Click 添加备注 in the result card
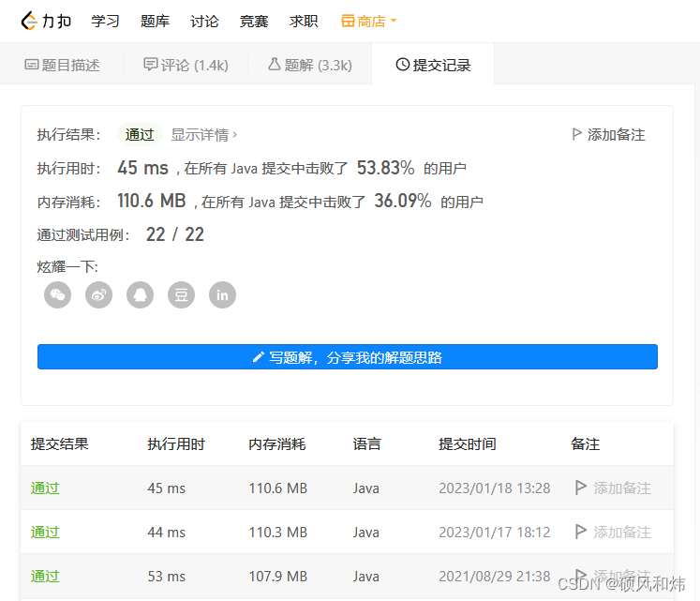The image size is (700, 601). (608, 134)
